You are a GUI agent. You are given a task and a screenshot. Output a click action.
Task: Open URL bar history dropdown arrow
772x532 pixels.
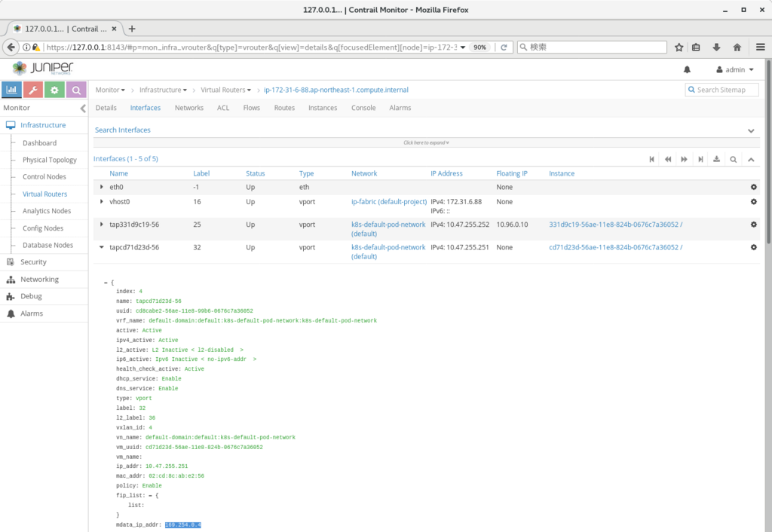point(463,47)
